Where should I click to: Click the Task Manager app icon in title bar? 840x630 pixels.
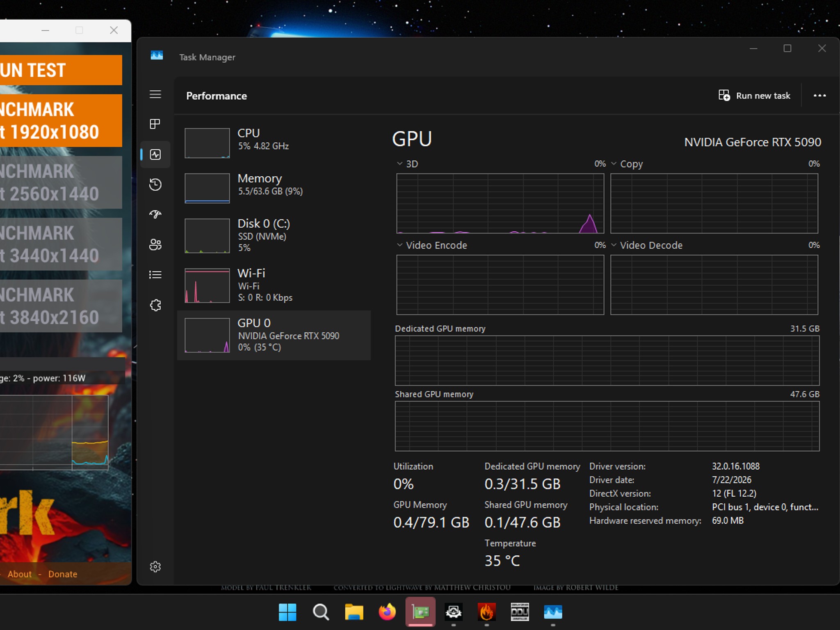coord(157,55)
